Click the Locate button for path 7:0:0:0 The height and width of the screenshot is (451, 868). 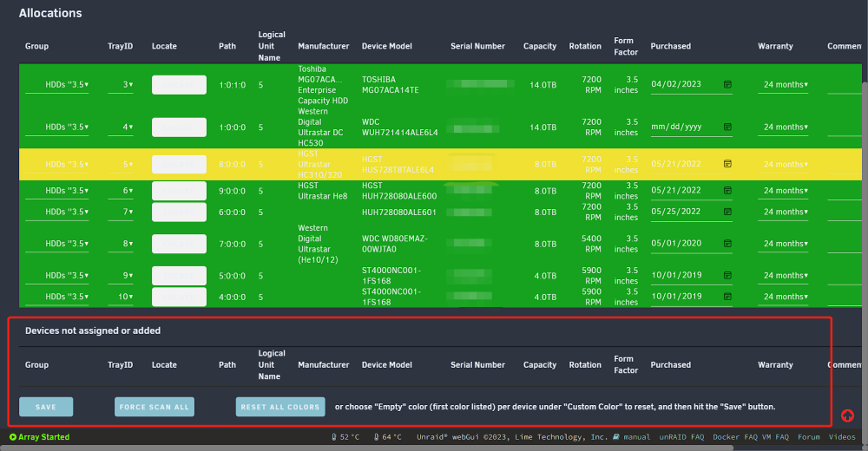pyautogui.click(x=179, y=244)
